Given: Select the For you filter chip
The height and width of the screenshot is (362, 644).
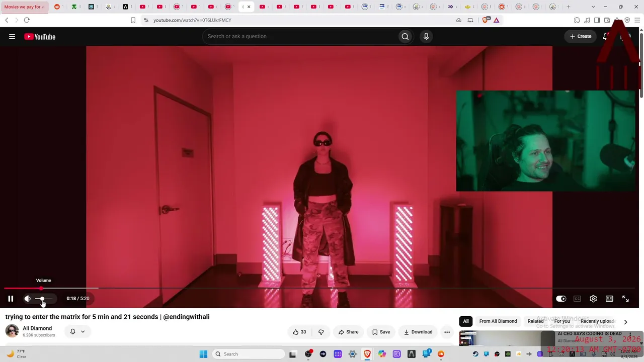Looking at the screenshot, I should pos(562,321).
